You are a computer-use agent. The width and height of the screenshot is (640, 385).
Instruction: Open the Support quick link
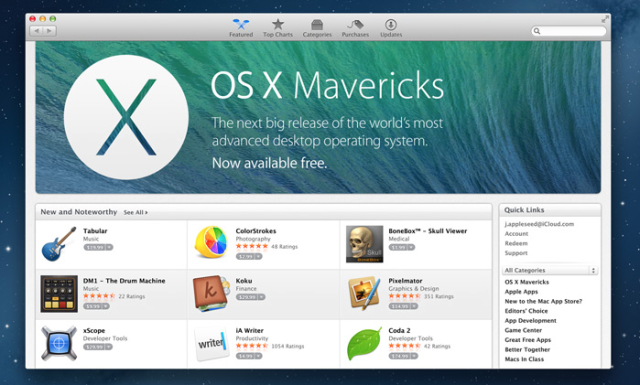(x=516, y=253)
